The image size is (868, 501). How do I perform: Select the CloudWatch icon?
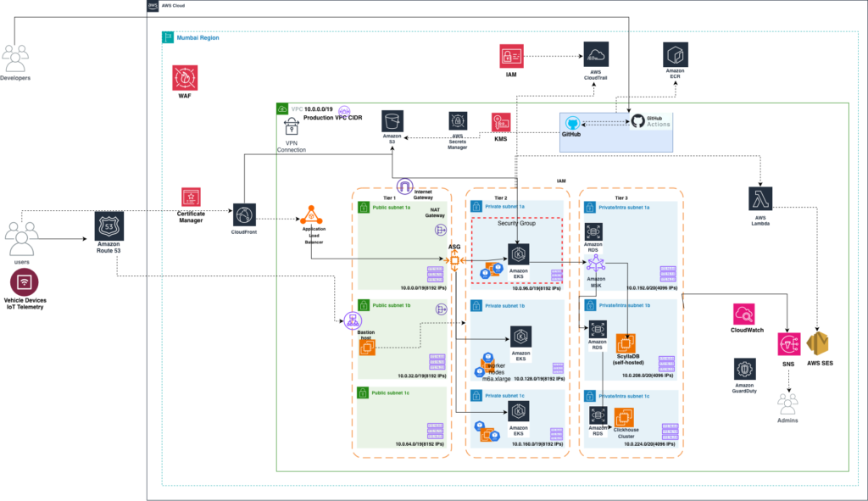coord(744,315)
